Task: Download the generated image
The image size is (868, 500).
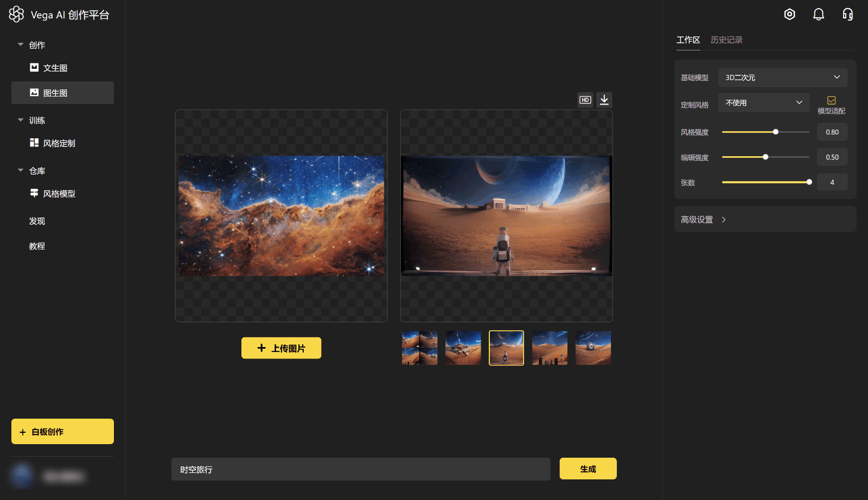Action: (604, 100)
